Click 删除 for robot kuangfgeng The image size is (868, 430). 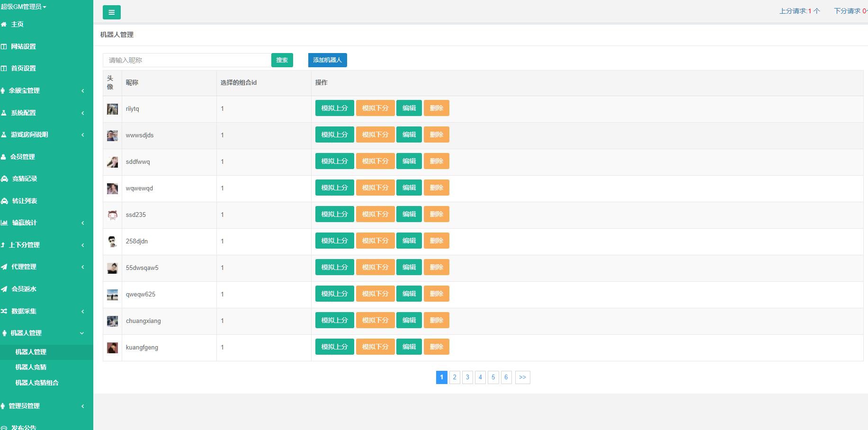[x=436, y=347]
